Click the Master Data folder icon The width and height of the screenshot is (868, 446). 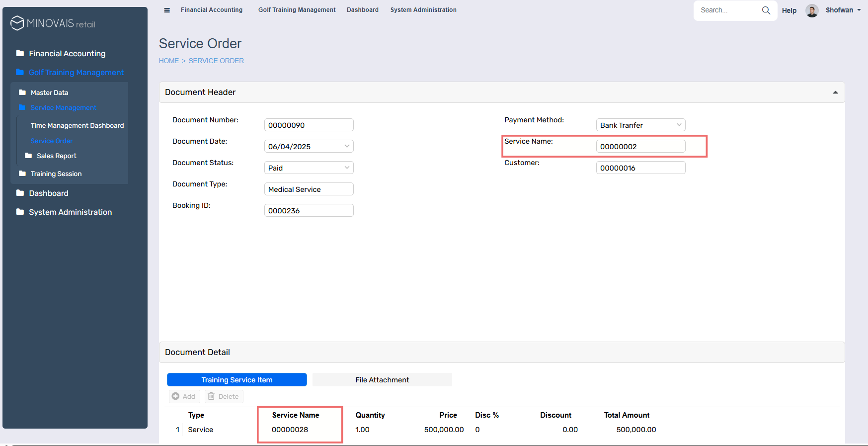click(x=22, y=92)
